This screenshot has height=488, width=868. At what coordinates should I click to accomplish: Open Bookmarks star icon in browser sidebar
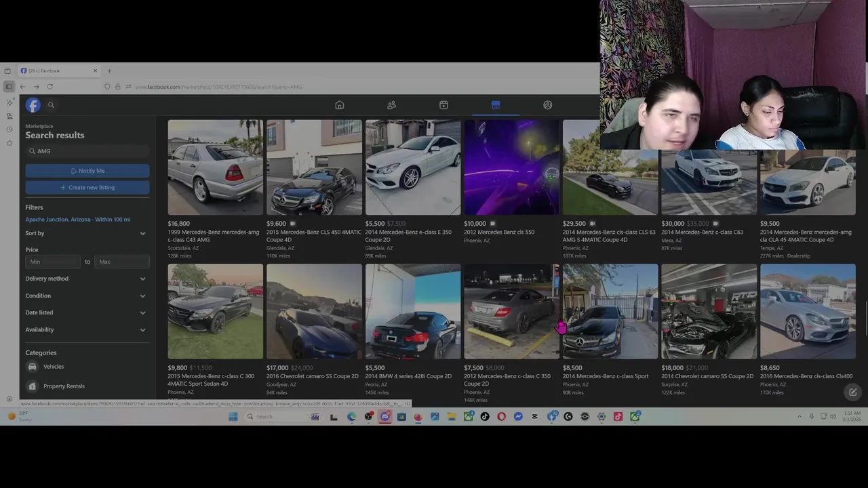pos(9,143)
